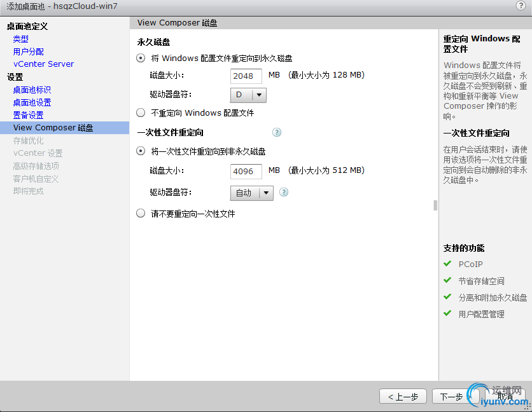
Task: Click the text (最小大小为 128 MB)
Action: click(x=326, y=75)
